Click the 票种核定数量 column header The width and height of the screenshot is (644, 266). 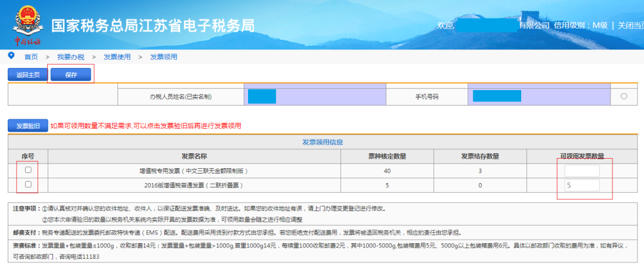(x=388, y=156)
